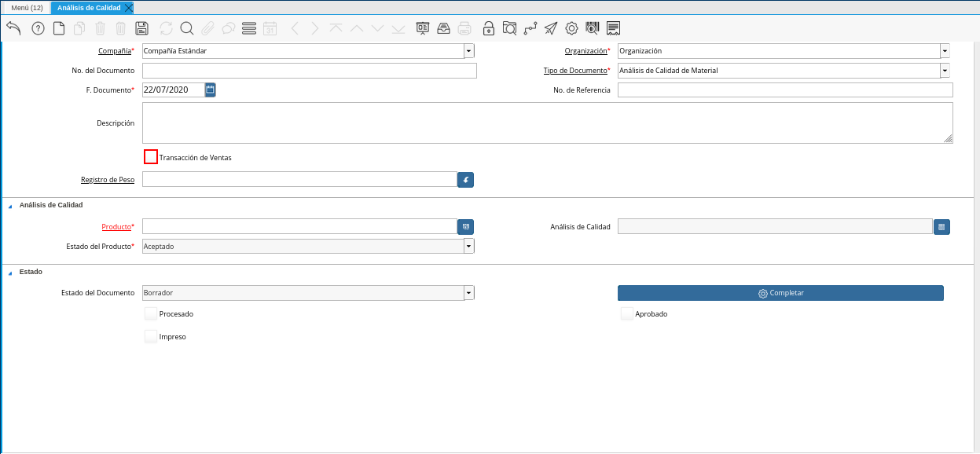Click the Compañía label link
Image resolution: width=980 pixels, height=454 pixels.
[114, 51]
